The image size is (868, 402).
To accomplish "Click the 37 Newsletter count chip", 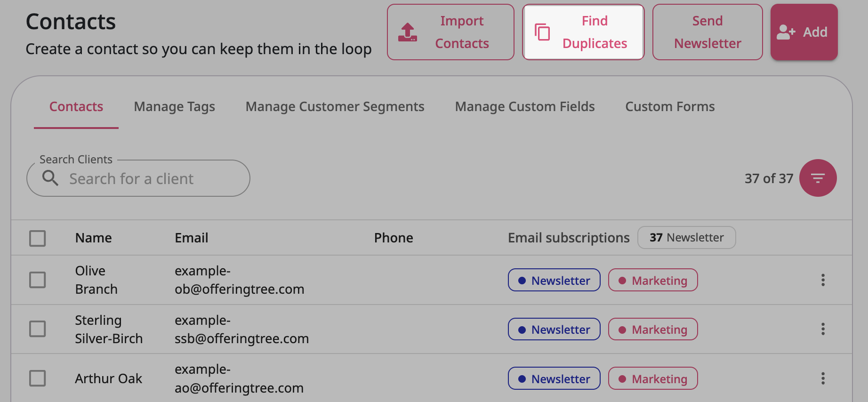I will click(687, 238).
